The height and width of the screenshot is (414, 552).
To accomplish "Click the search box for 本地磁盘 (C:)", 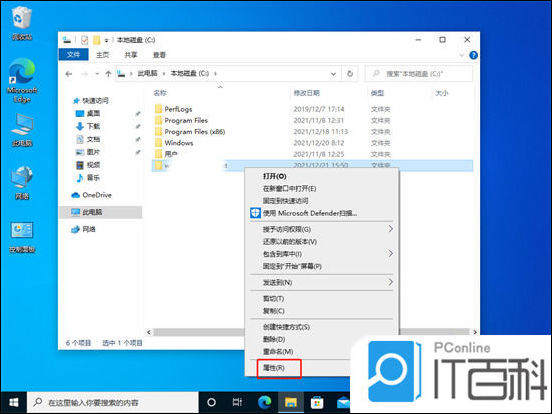I will pyautogui.click(x=419, y=74).
